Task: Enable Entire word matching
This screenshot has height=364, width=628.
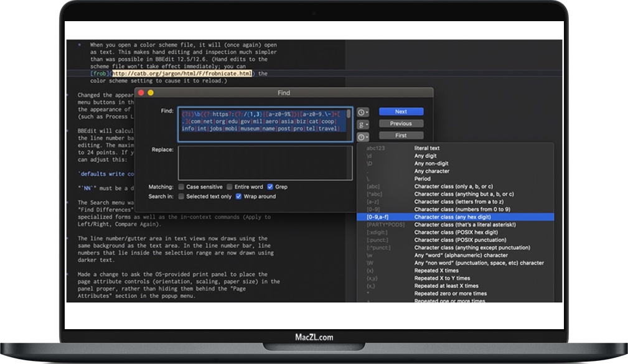Action: click(229, 187)
